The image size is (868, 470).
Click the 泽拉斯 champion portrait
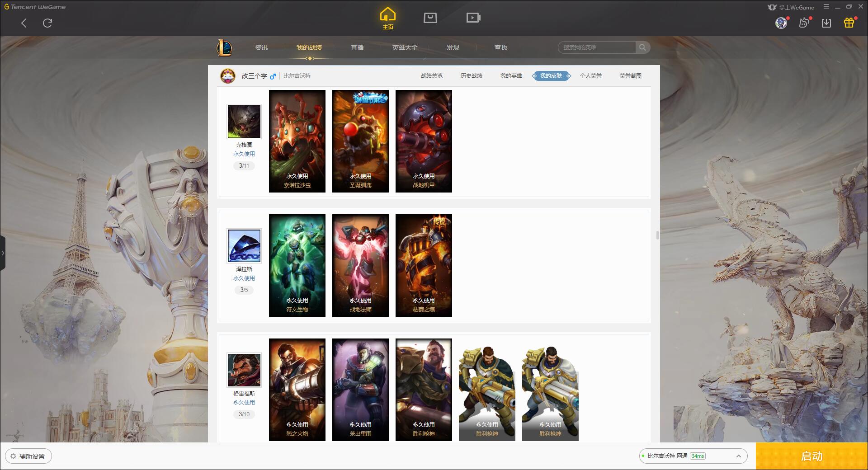pyautogui.click(x=244, y=246)
